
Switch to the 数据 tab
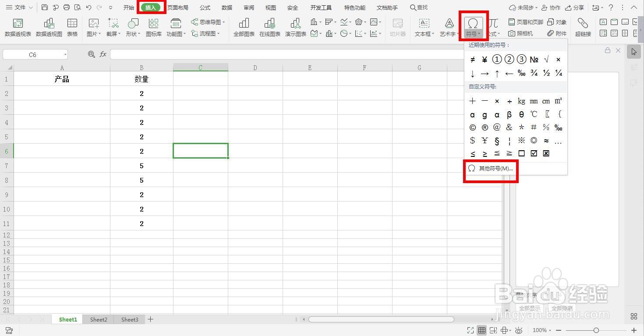click(227, 7)
